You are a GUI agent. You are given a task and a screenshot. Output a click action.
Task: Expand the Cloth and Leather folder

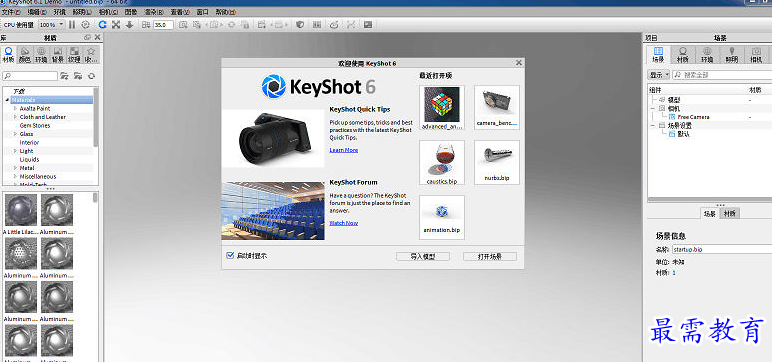click(15, 117)
